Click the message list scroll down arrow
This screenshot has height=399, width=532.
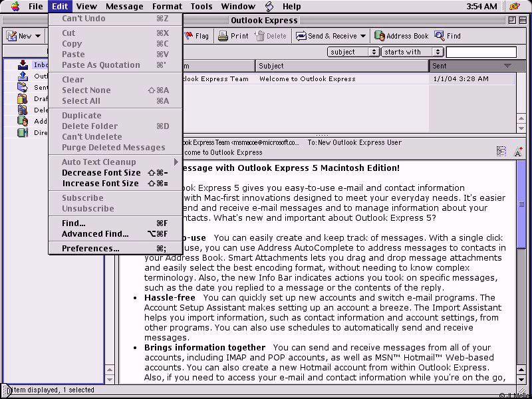click(521, 128)
